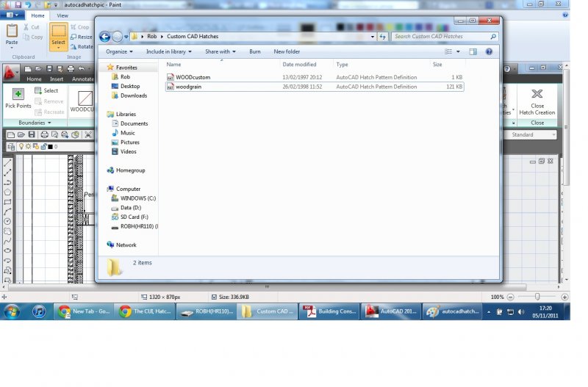Select the woodgrain hatch file
Image resolution: width=588 pixels, height=387 pixels.
[x=315, y=87]
